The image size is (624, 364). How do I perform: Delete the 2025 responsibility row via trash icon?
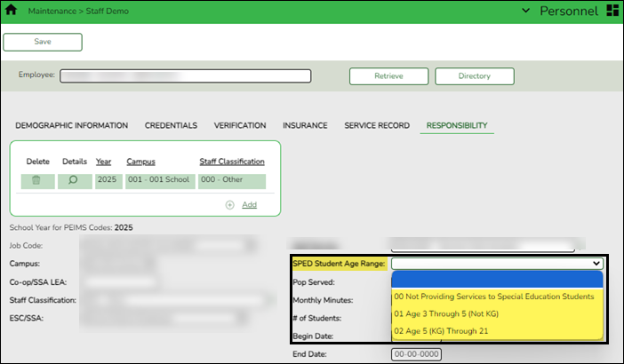tap(36, 180)
